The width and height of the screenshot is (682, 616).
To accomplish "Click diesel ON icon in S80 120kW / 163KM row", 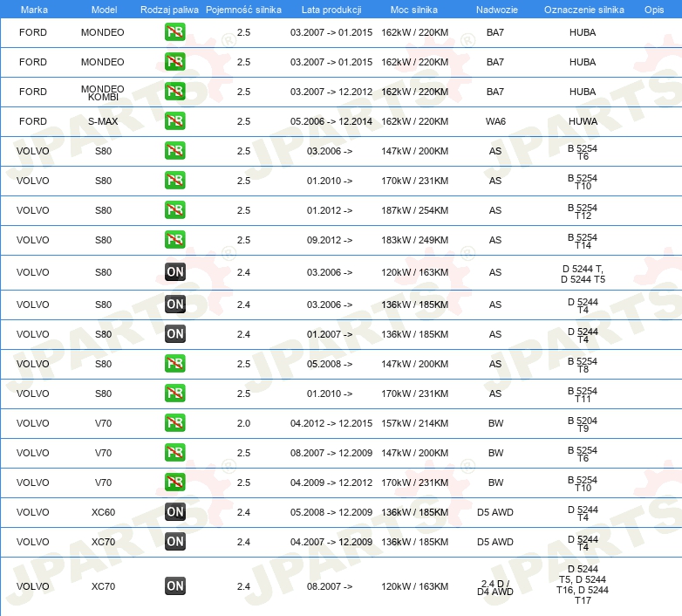I will coord(174,272).
